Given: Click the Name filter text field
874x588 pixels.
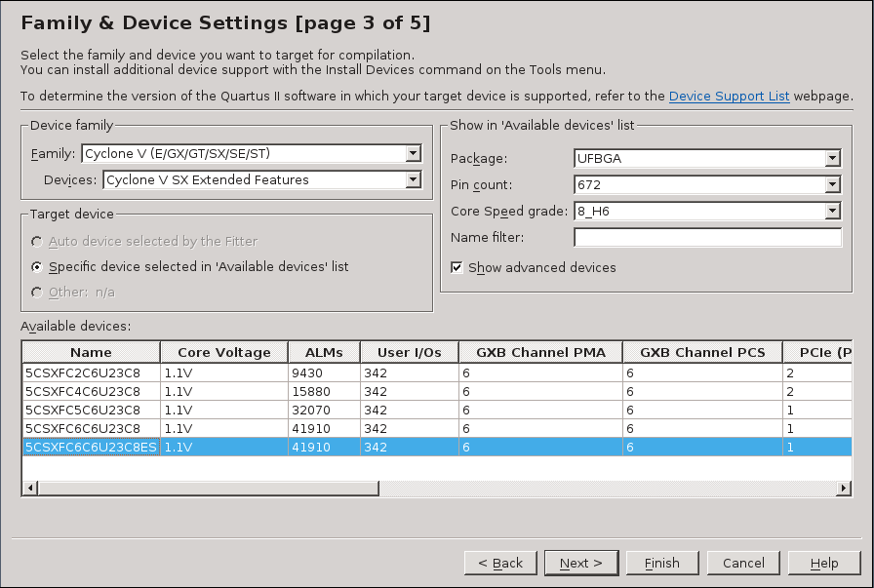Looking at the screenshot, I should click(707, 238).
